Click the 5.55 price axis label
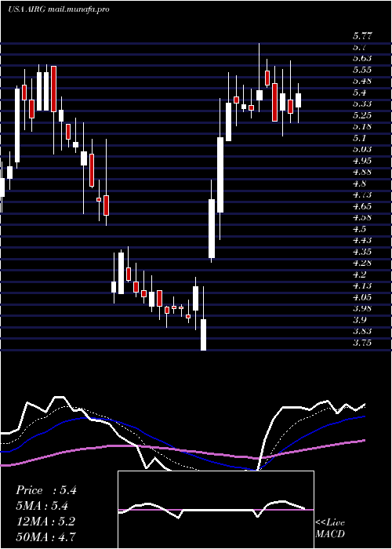Image resolution: width=392 pixels, height=549 pixels. [x=362, y=70]
